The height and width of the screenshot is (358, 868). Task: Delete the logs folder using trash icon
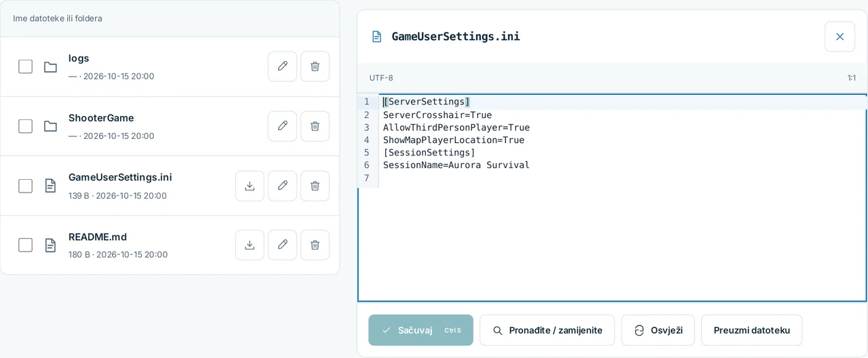coord(315,66)
